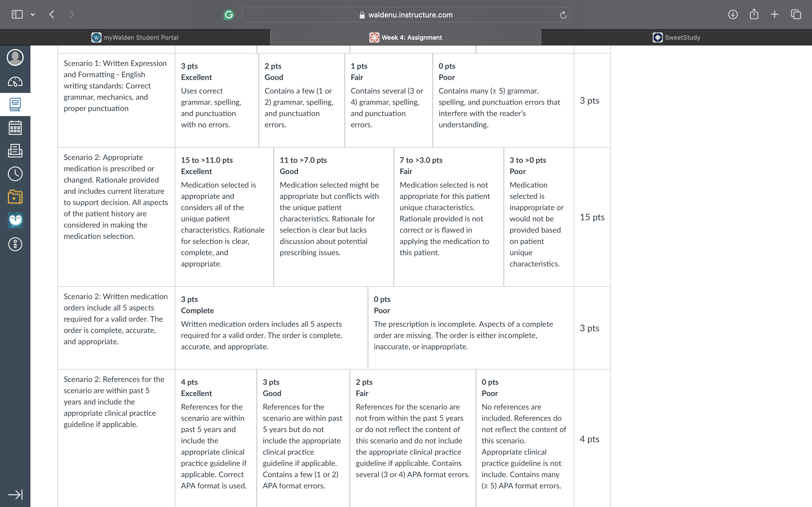Open the Dashboard speedometer icon
Viewport: 812px width, 507px height.
point(15,81)
